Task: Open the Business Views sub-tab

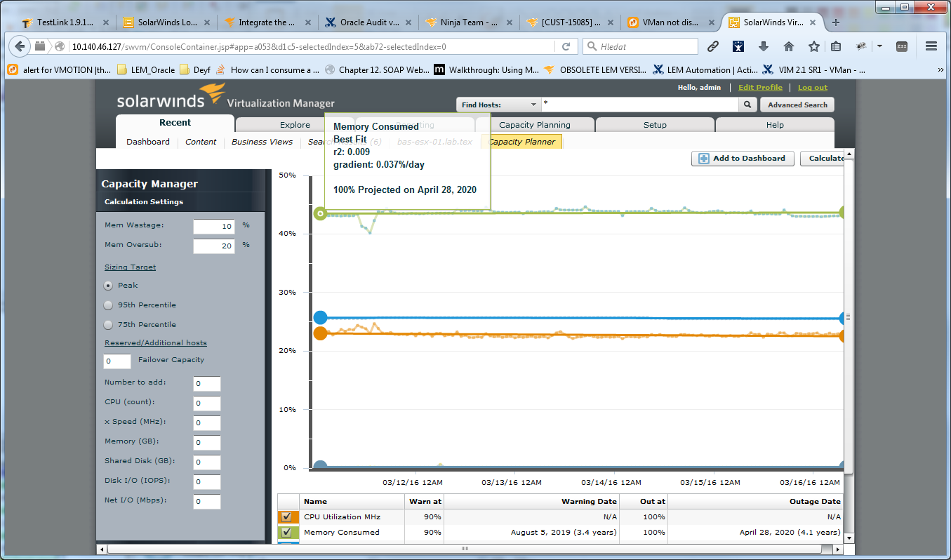Action: click(x=262, y=142)
